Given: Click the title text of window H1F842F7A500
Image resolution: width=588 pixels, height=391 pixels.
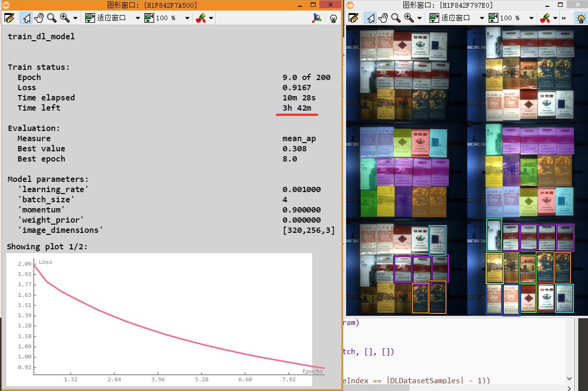Looking at the screenshot, I should pos(152,5).
